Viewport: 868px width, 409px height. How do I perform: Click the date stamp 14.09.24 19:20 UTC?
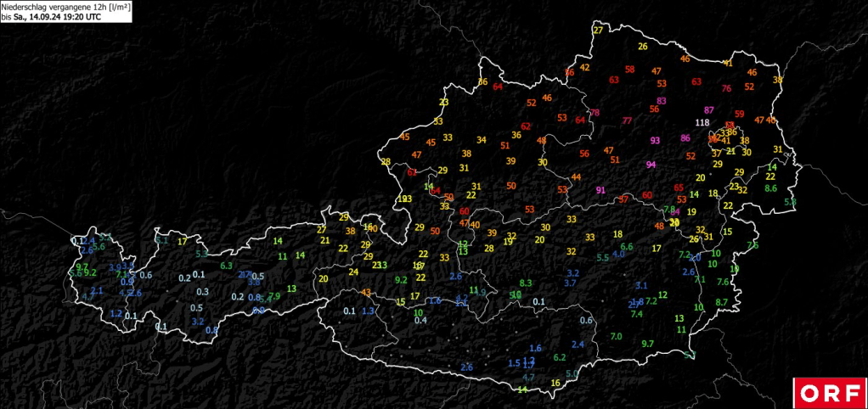coord(57,16)
